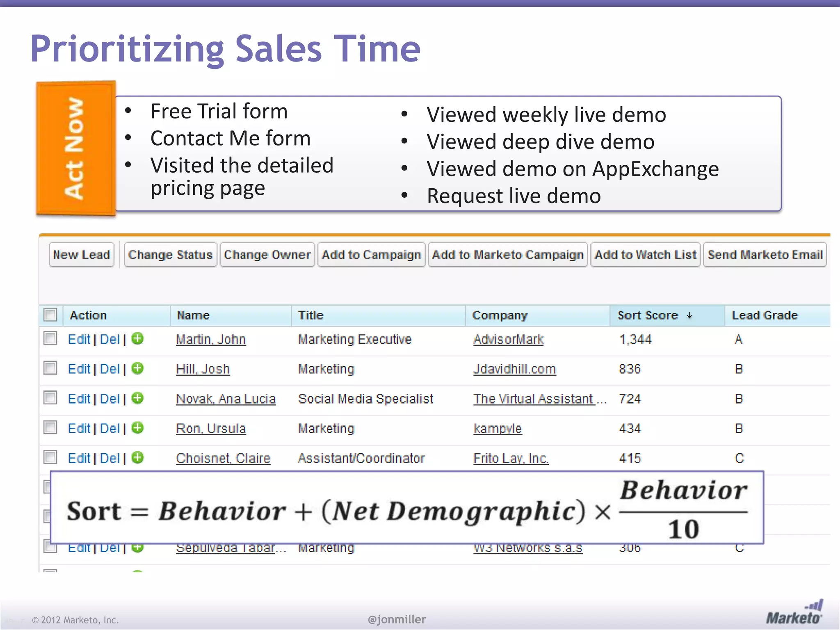
Task: Click Edit for Martin, John
Action: (79, 340)
